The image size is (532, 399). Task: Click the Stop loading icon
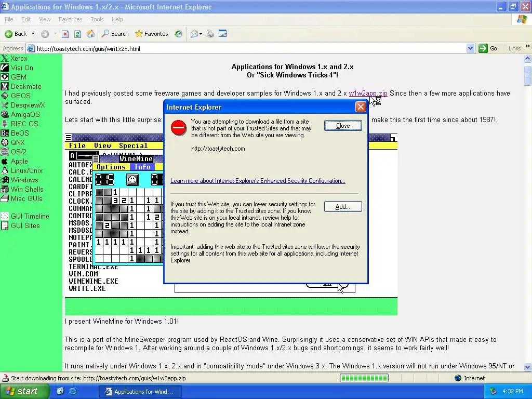point(65,34)
